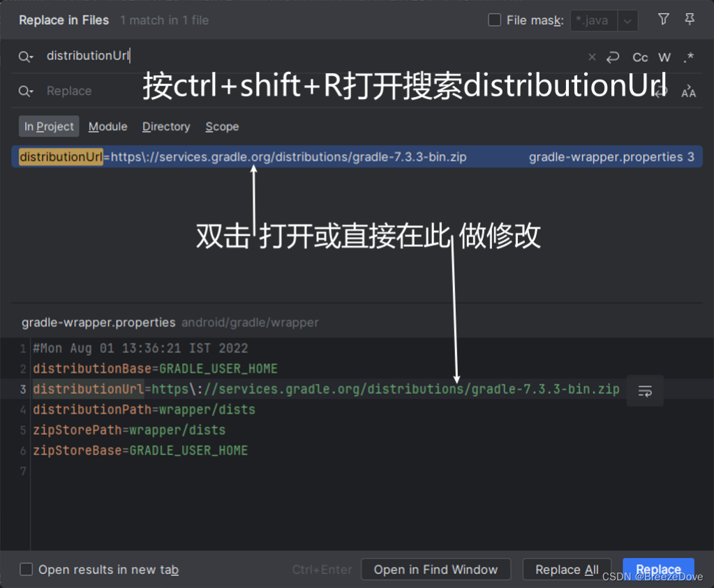Screen dimensions: 714x588
Task: Clear the distributionUrl search text
Action: 592,57
